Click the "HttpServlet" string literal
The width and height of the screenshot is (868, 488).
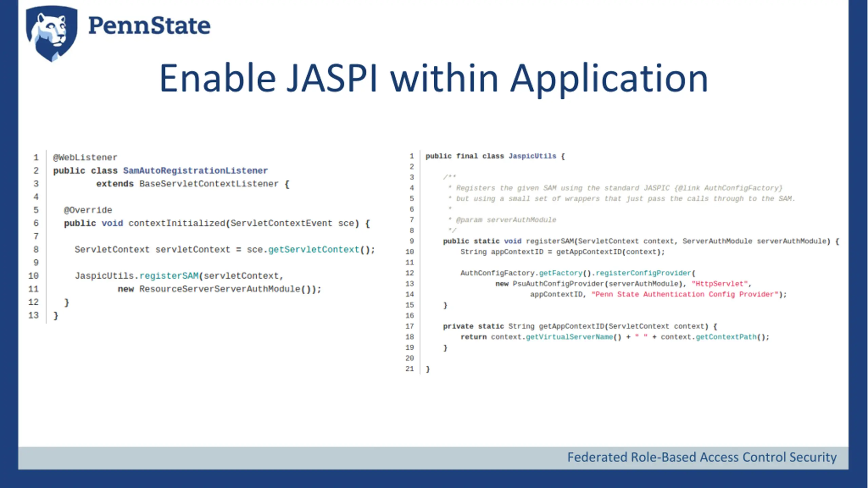pos(719,284)
